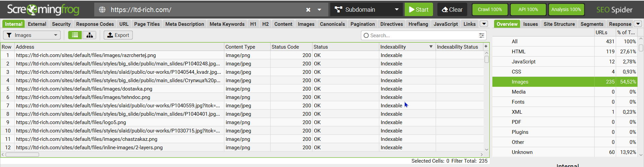Click the Screaming Frog logo
This screenshot has height=167, width=644.
[43, 10]
